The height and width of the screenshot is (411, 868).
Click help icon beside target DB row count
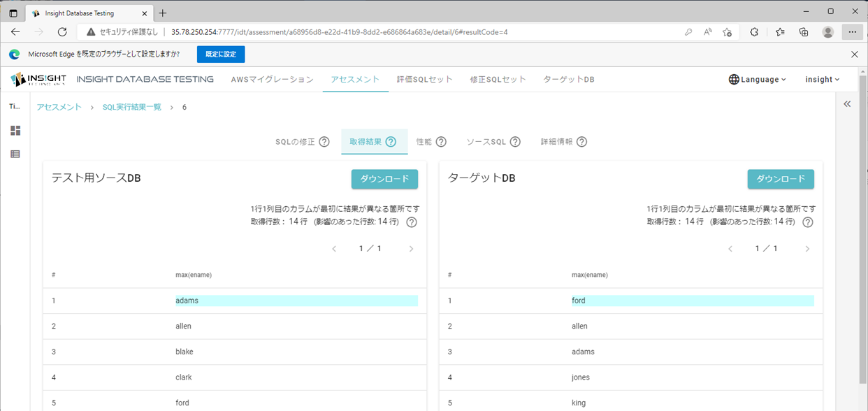pyautogui.click(x=808, y=222)
